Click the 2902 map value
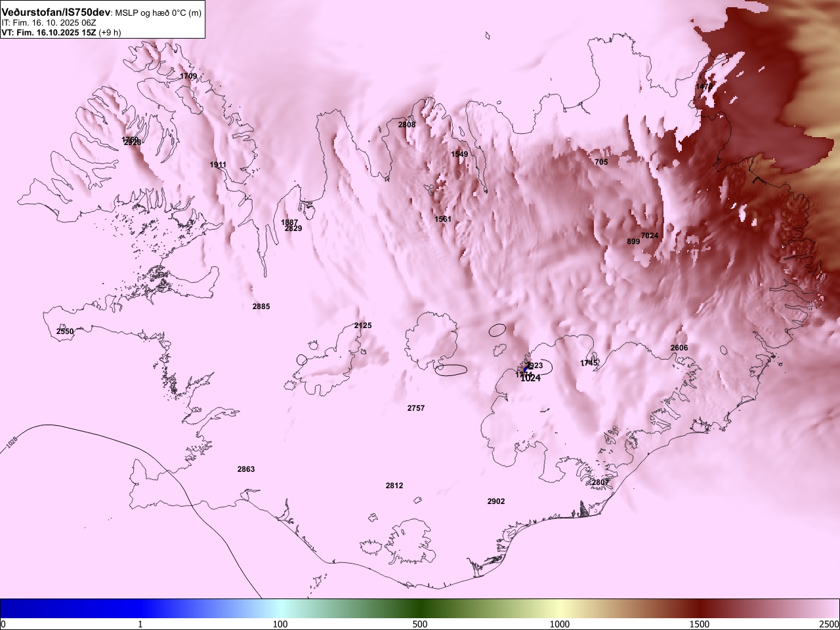840x630 pixels. [496, 501]
